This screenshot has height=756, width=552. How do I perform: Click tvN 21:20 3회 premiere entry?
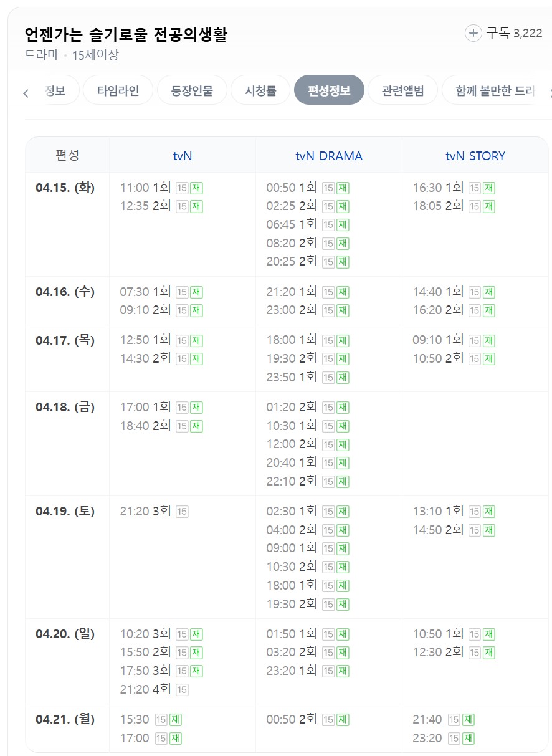coord(155,511)
